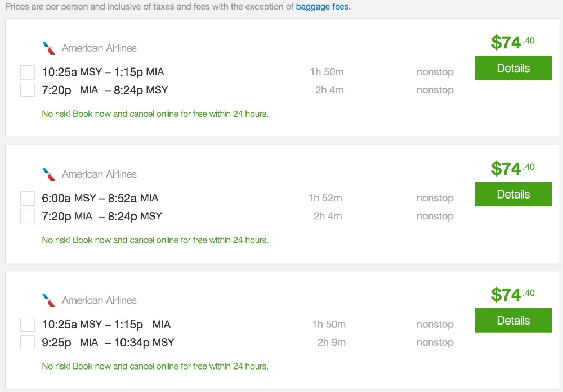563x392 pixels.
Task: Select the 6:00a MSY – 8:52a MIA checkbox
Action: click(x=28, y=199)
